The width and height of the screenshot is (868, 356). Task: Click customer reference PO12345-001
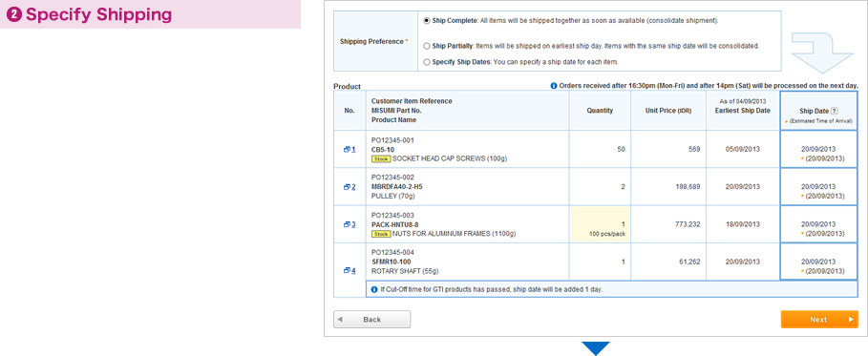pos(392,140)
